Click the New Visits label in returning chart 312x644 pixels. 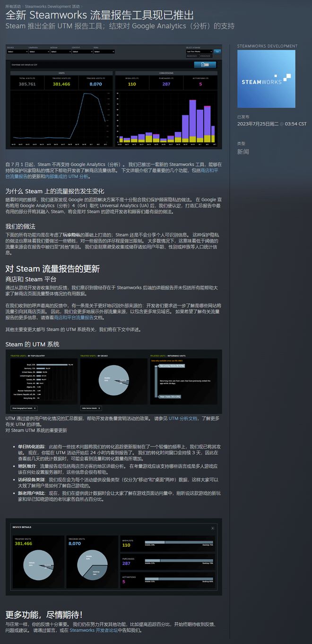point(171,396)
